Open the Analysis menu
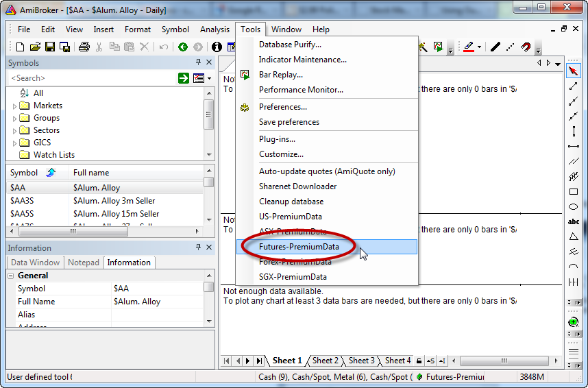588x388 pixels. 215,29
